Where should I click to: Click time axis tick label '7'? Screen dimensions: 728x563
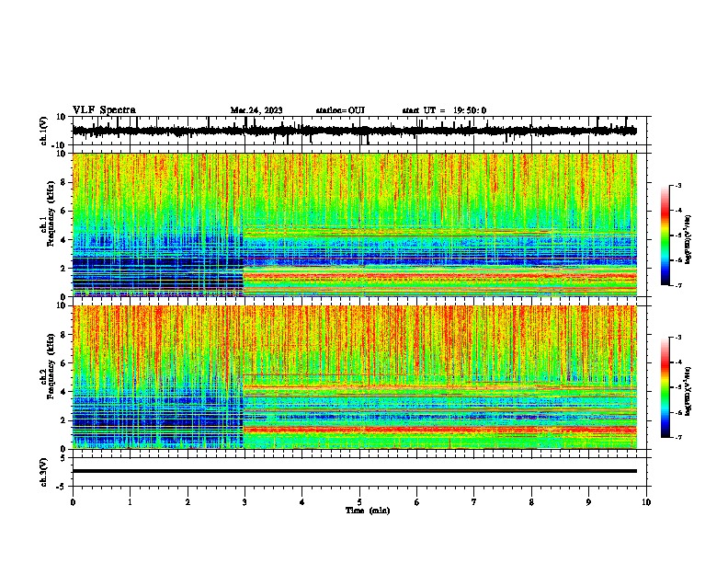click(x=474, y=502)
